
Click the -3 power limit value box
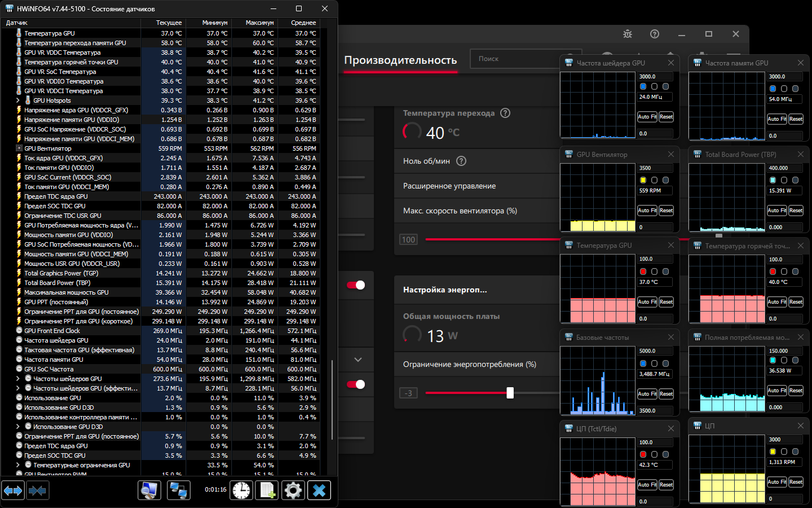point(408,393)
